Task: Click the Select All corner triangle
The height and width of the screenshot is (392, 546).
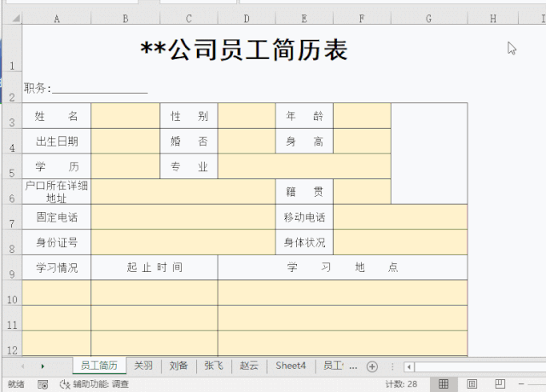Action: coord(15,18)
